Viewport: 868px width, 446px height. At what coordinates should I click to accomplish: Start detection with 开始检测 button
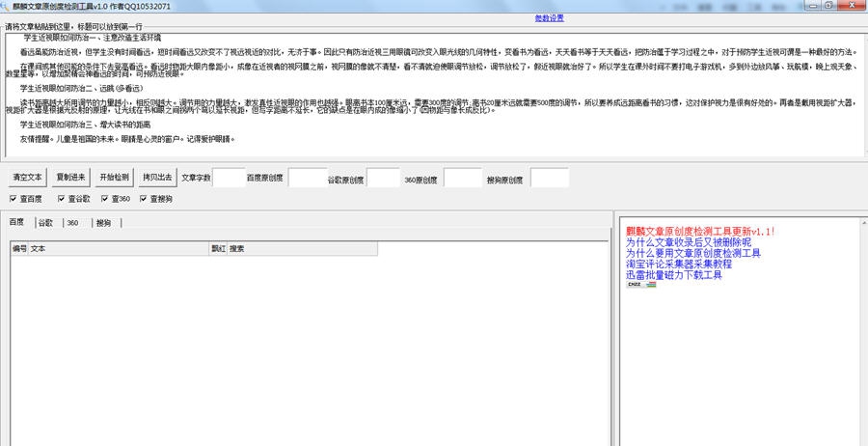click(x=114, y=178)
